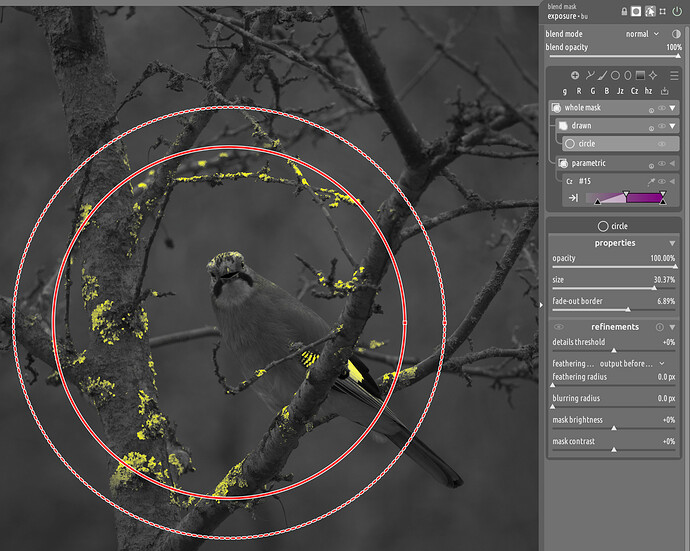Toggle eye visibility on Cz #15 row
This screenshot has width=690, height=551.
(x=661, y=181)
